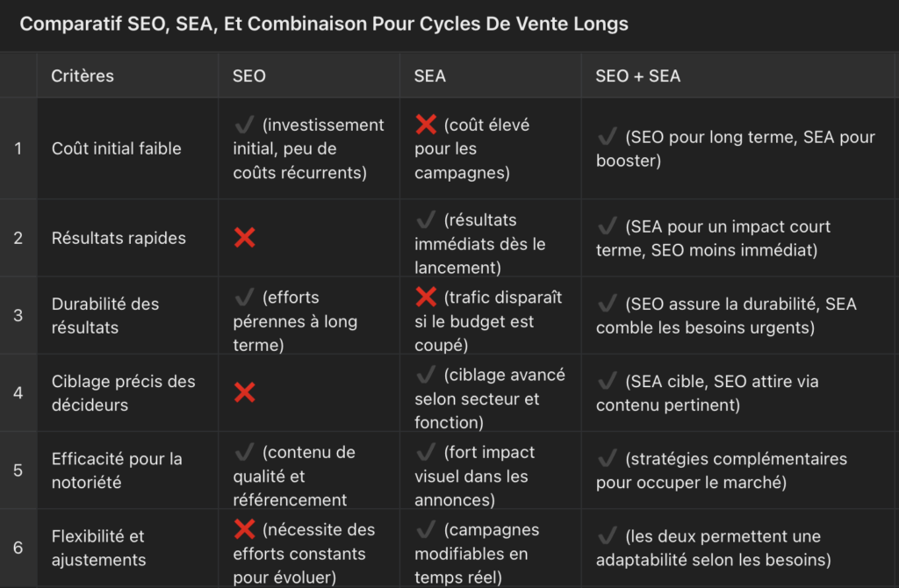Select row number 1

pyautogui.click(x=18, y=148)
